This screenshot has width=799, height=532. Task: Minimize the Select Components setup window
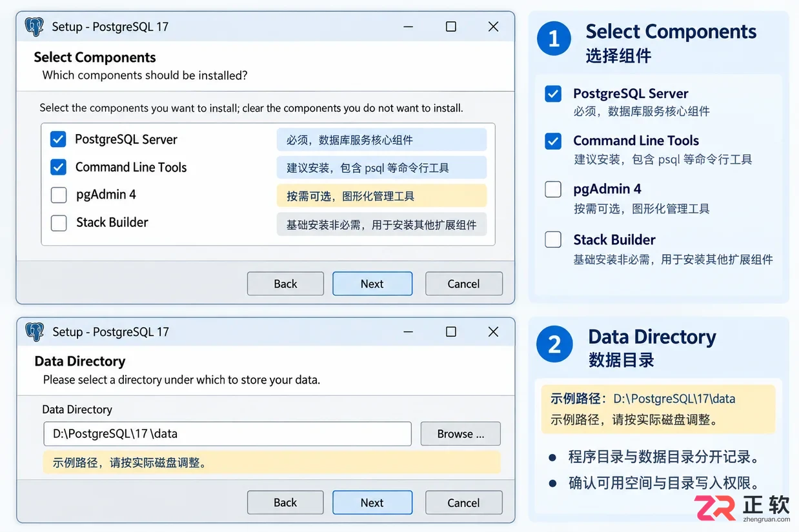coord(409,26)
